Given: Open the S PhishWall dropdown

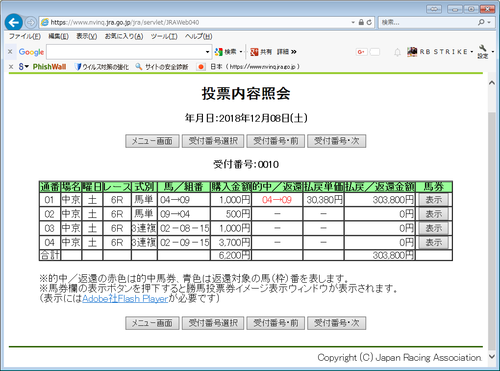Looking at the screenshot, I should pos(24,67).
